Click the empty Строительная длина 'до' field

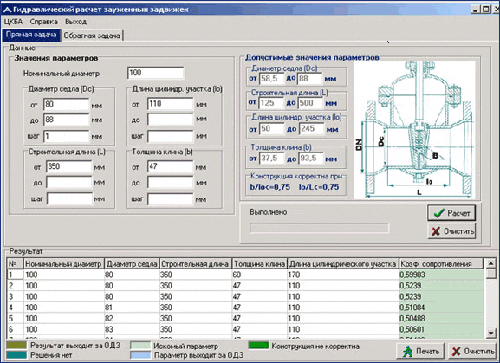tap(69, 183)
